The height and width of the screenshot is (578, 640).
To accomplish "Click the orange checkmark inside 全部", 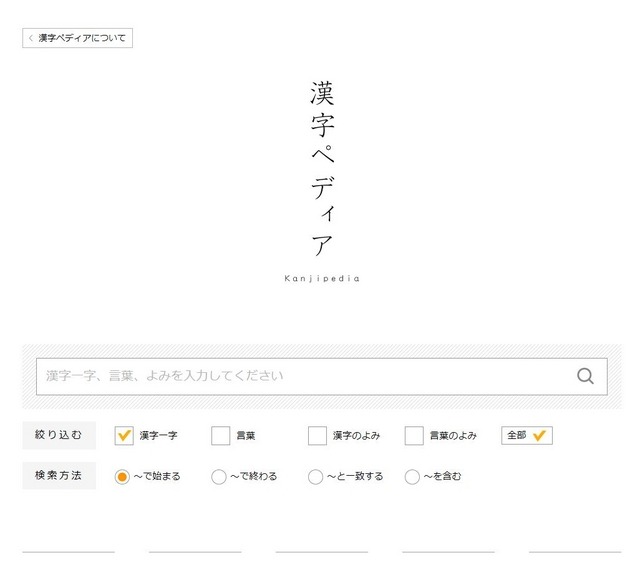I will click(540, 436).
